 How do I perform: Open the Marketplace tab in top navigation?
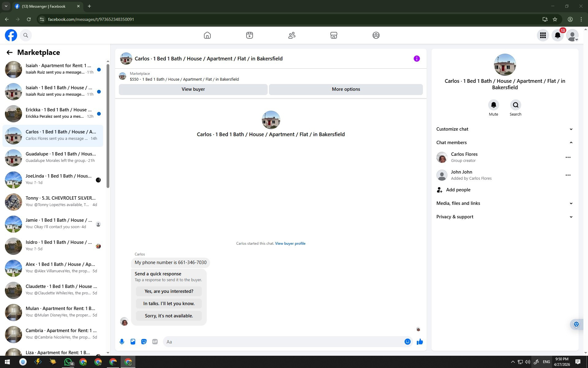click(334, 35)
